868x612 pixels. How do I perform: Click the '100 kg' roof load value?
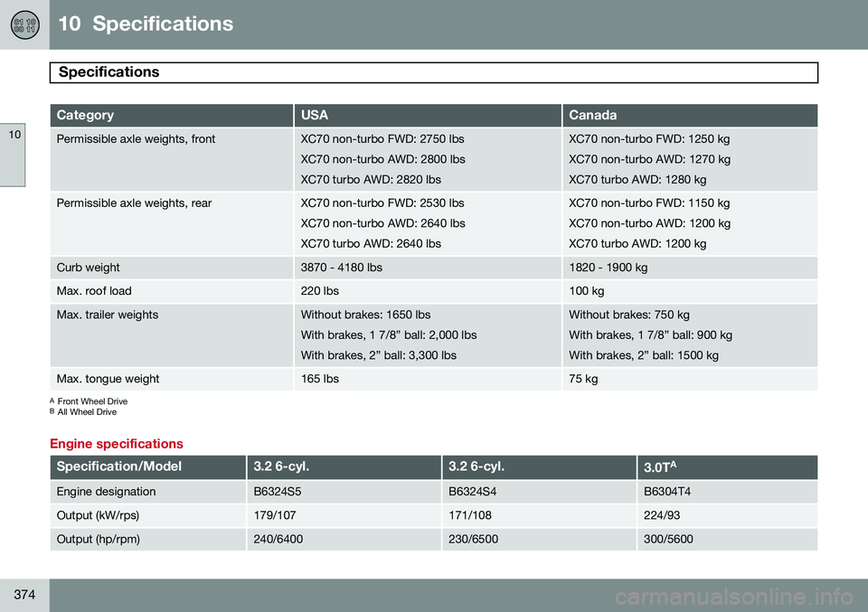click(x=587, y=291)
